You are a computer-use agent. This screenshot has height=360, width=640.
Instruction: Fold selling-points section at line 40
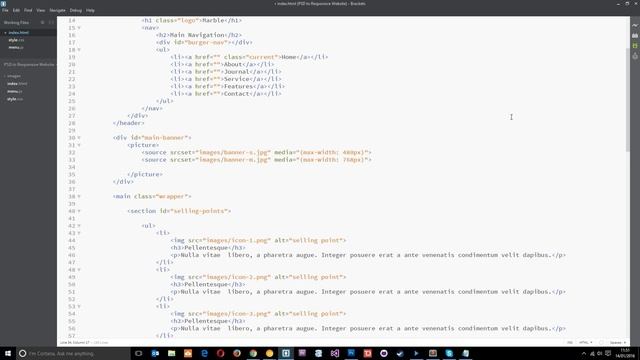pyautogui.click(x=79, y=211)
